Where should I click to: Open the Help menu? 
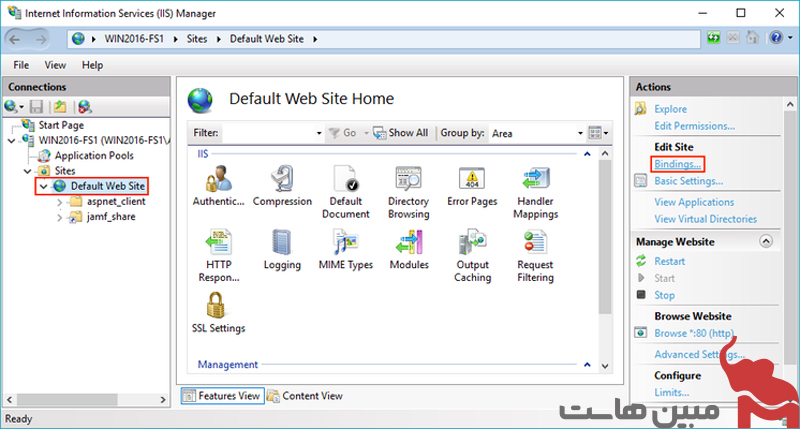tap(92, 65)
